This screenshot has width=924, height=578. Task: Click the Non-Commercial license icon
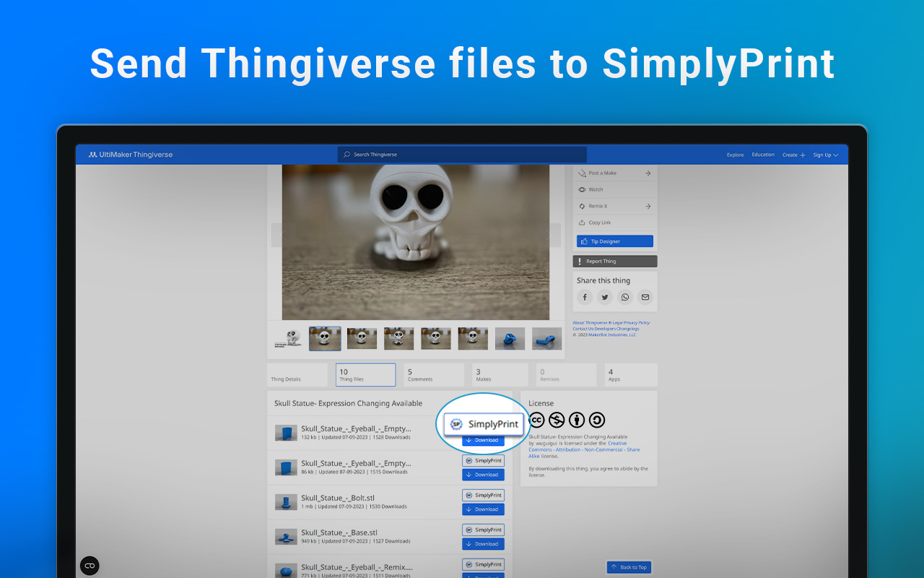556,420
